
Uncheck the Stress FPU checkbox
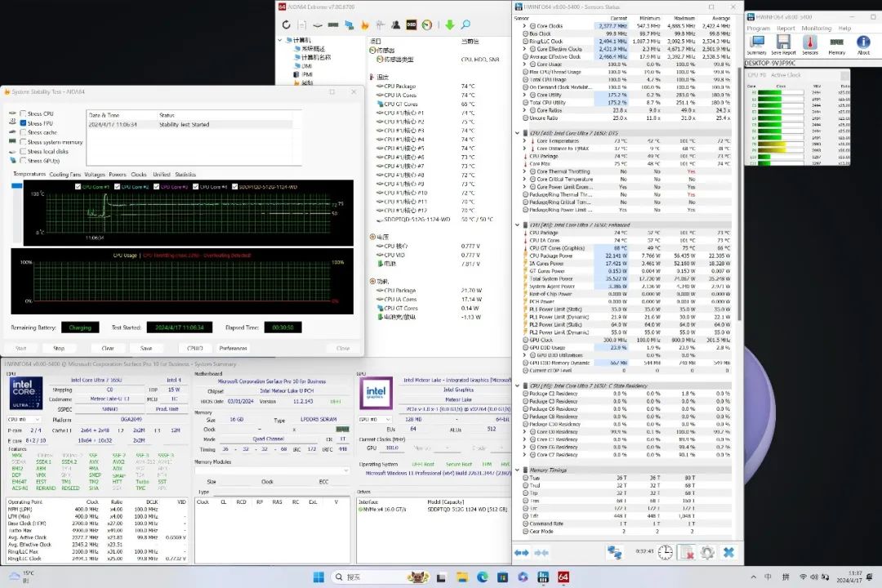(x=23, y=123)
